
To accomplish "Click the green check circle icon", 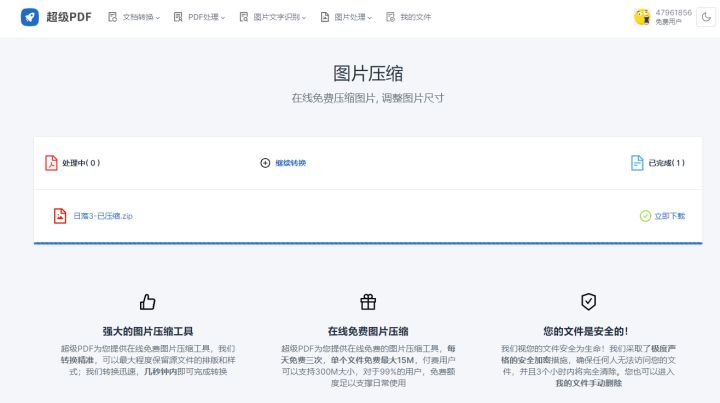I will pos(645,216).
